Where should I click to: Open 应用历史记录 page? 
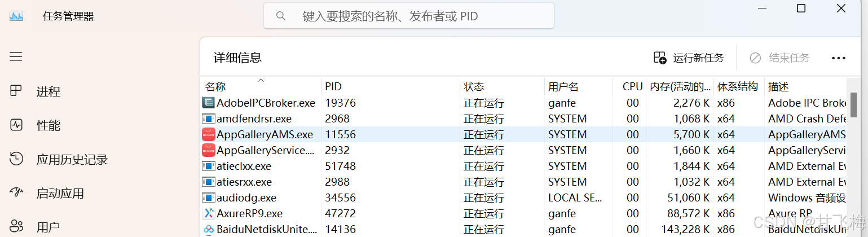coord(72,160)
